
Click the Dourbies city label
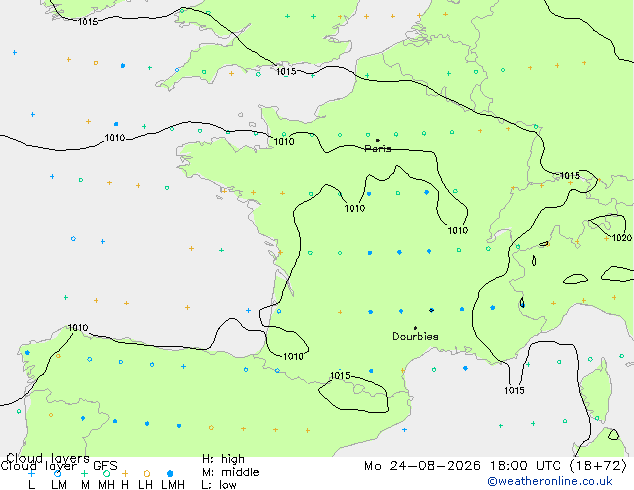(415, 336)
